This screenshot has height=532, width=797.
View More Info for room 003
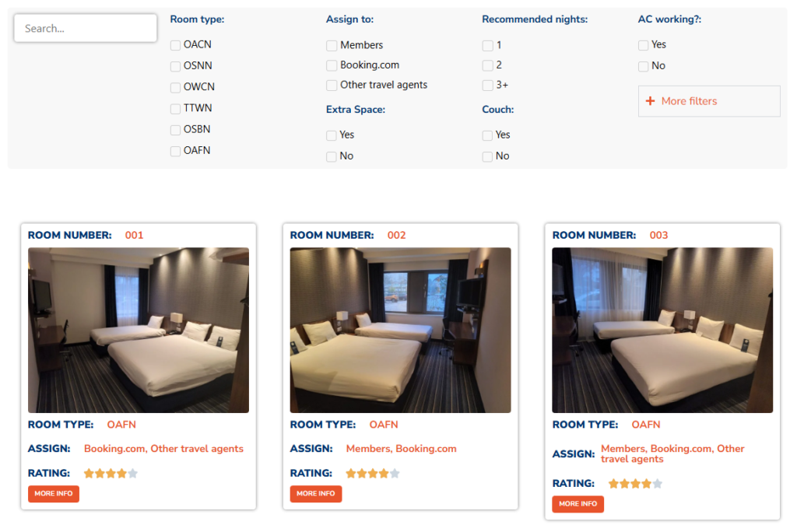click(578, 504)
